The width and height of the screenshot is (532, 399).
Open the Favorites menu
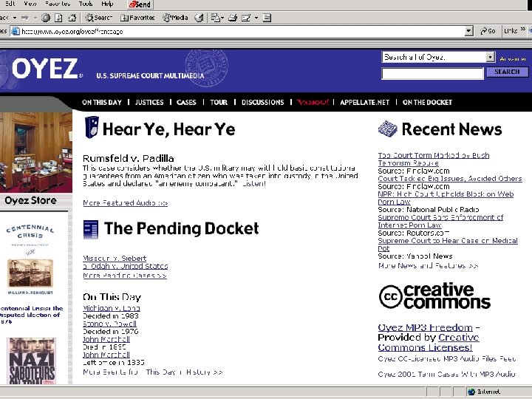58,4
